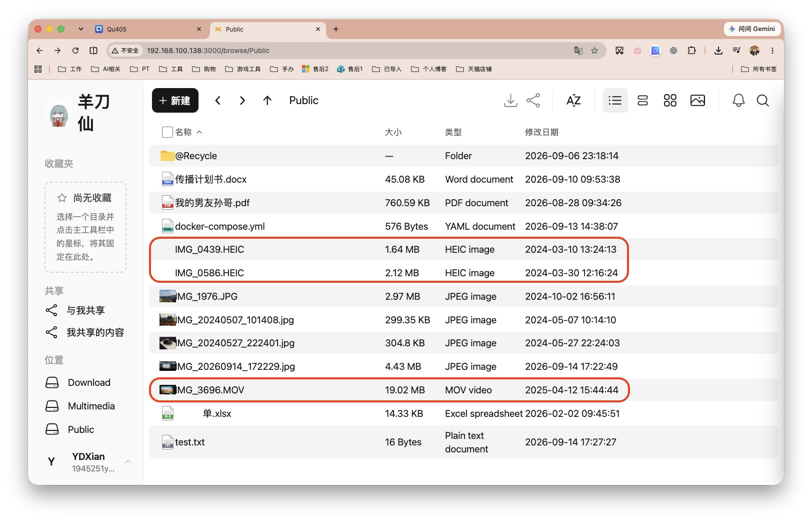The image size is (812, 522).
Task: Close the Qu405 tab
Action: (199, 29)
